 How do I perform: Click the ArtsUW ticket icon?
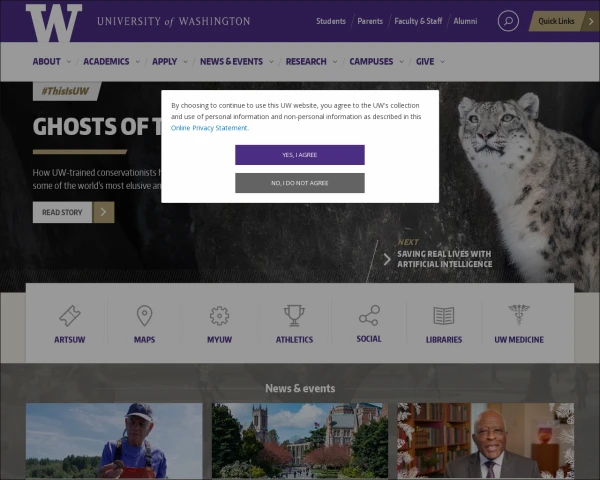pyautogui.click(x=70, y=315)
